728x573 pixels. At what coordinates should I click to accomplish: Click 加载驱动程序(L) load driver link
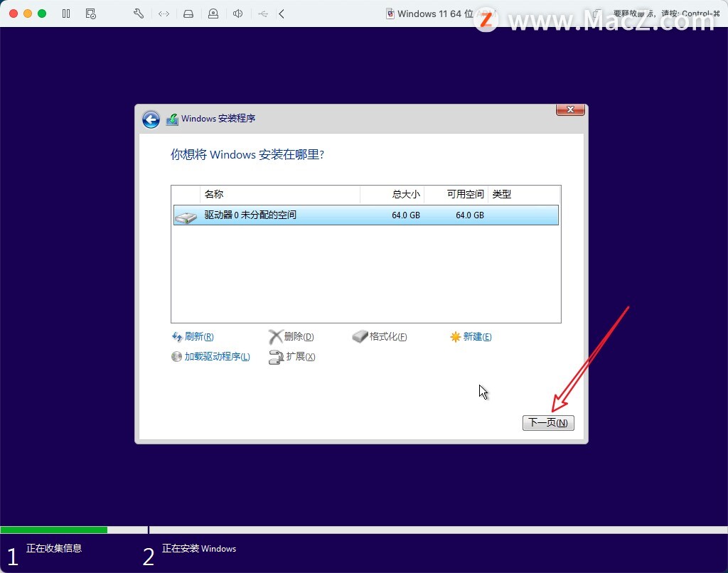coord(210,357)
